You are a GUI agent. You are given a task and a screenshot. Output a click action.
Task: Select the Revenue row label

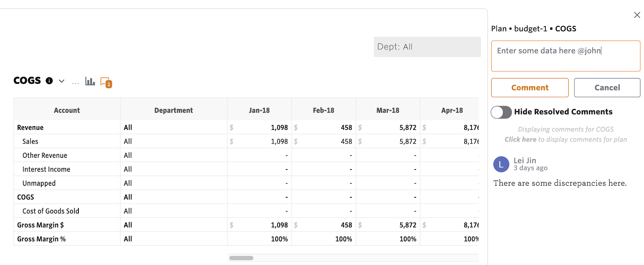pyautogui.click(x=30, y=127)
